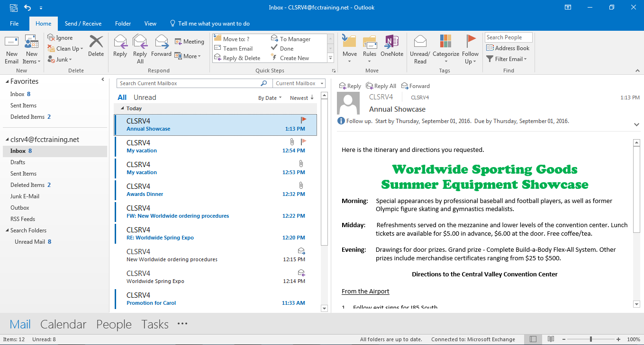Open Promotion for Carol message
This screenshot has width=644, height=345.
[216, 299]
